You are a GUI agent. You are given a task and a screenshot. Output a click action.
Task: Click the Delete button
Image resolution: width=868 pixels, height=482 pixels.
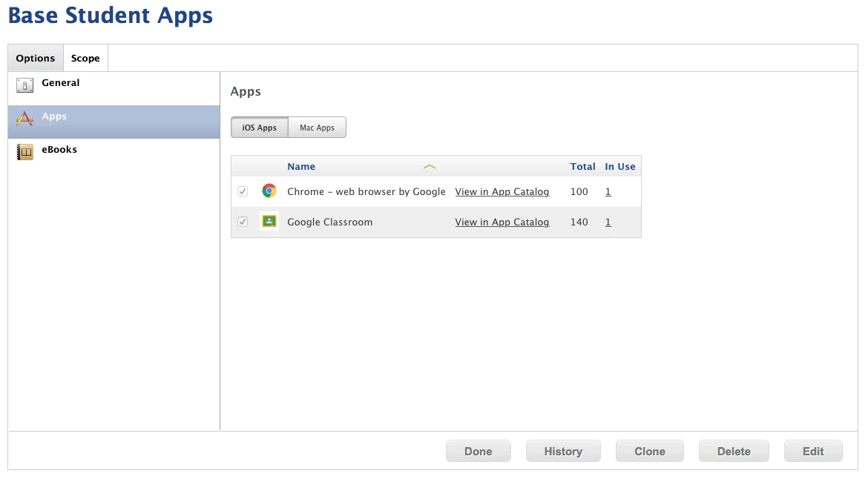[x=734, y=451]
